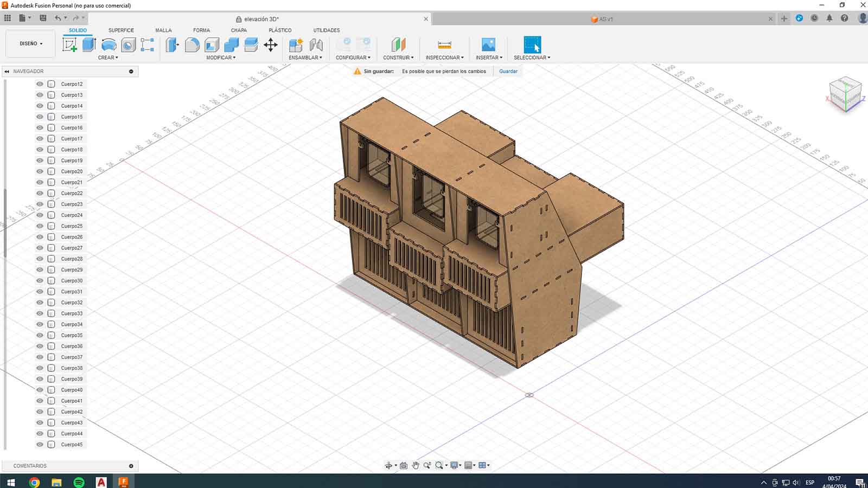
Task: Click the ViewCube in the viewport
Action: pyautogui.click(x=845, y=94)
